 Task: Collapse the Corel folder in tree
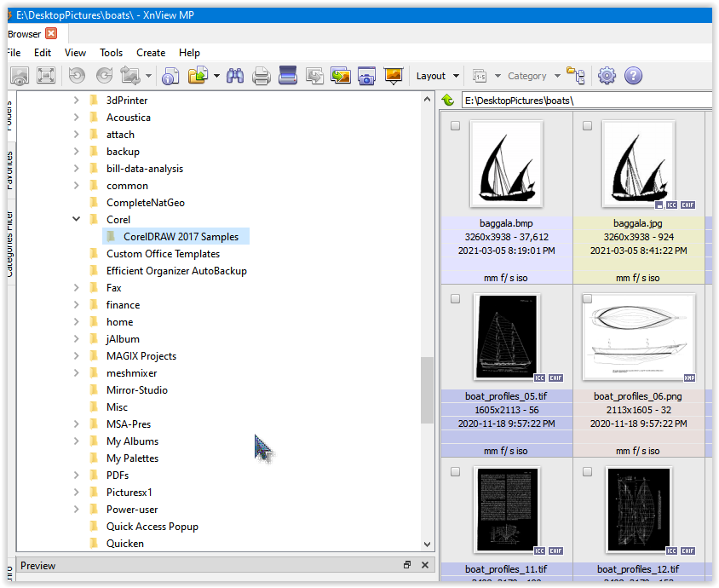click(77, 220)
